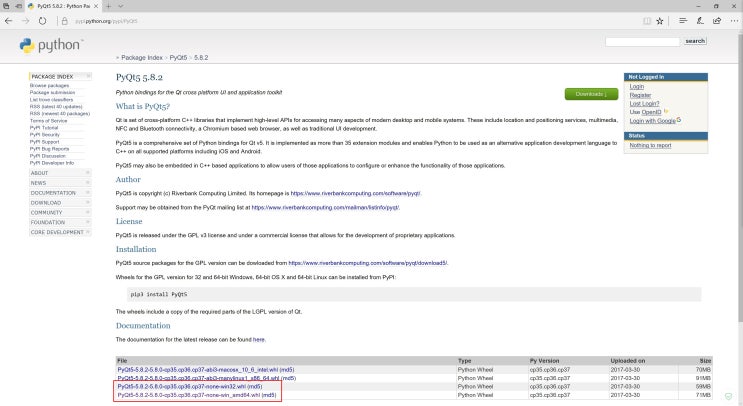Screen dimensions: 743x406
Task: Click the browser back arrow
Action: click(9, 19)
